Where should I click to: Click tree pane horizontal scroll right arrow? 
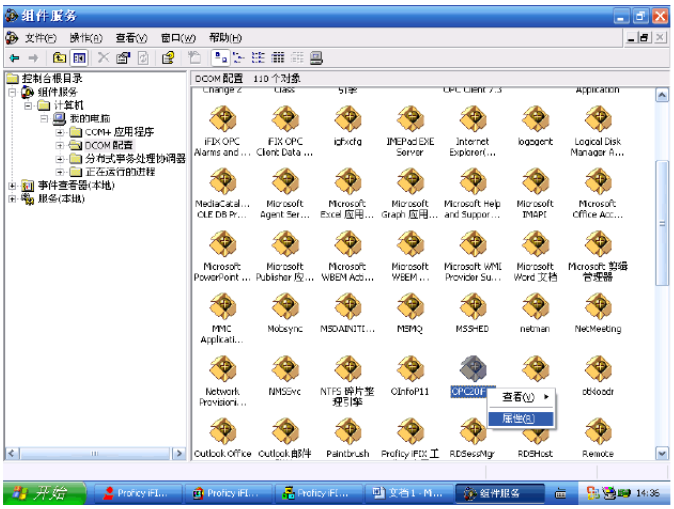point(179,453)
